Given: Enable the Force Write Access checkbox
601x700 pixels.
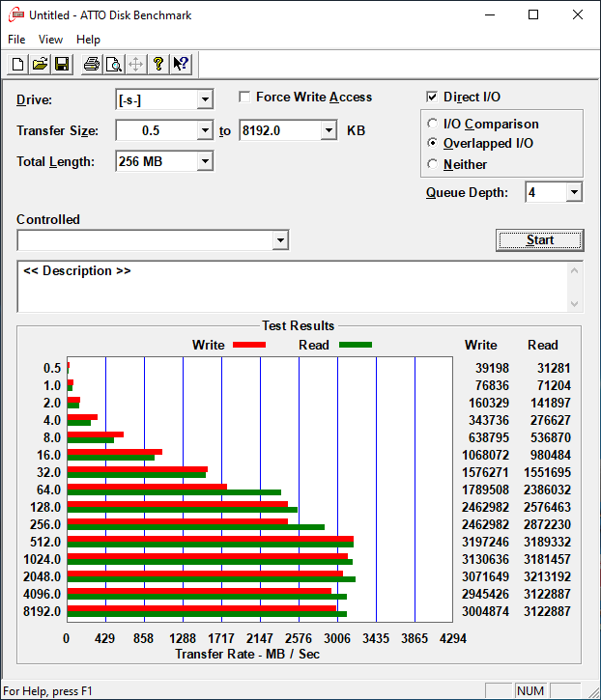Looking at the screenshot, I should [x=245, y=97].
